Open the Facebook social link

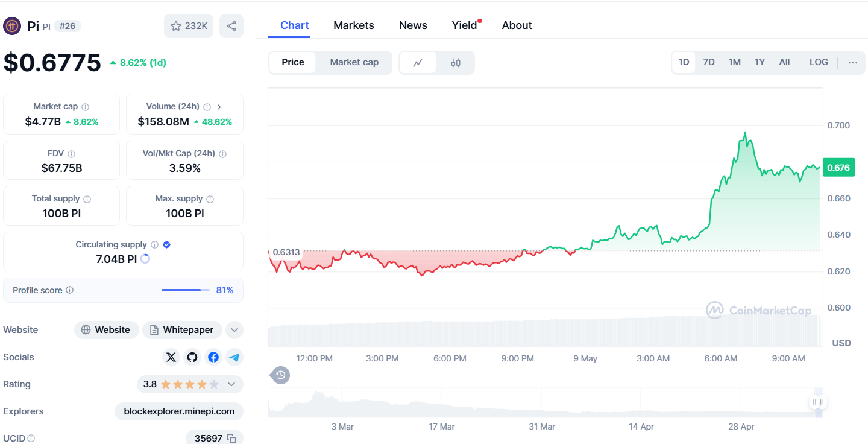pos(213,357)
